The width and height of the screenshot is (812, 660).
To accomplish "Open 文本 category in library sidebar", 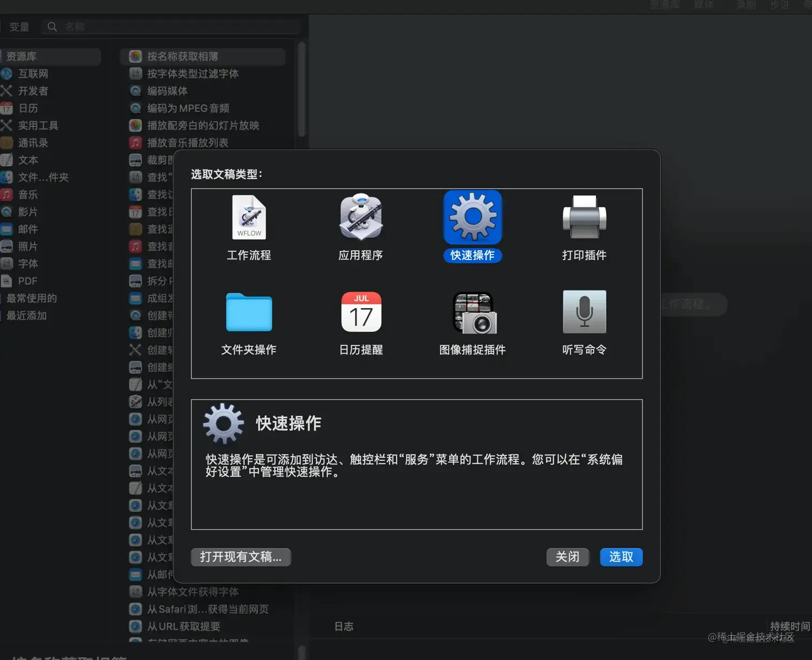I will point(27,160).
